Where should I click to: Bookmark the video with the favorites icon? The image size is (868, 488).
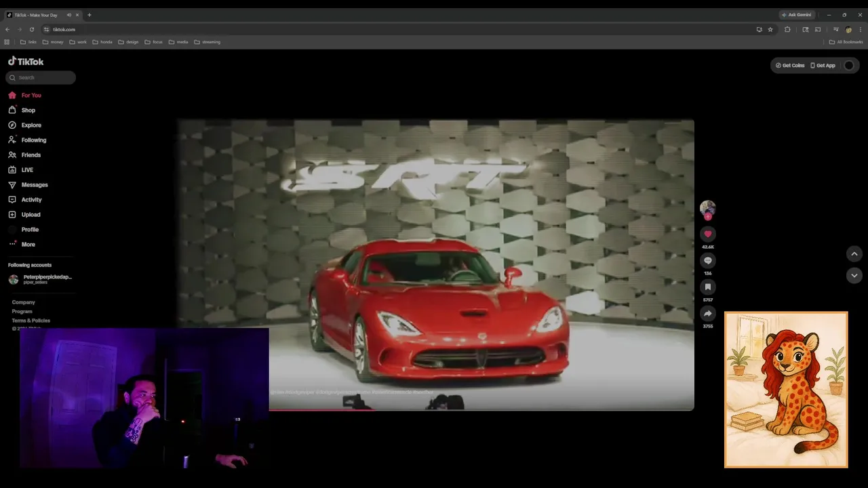[x=707, y=287]
